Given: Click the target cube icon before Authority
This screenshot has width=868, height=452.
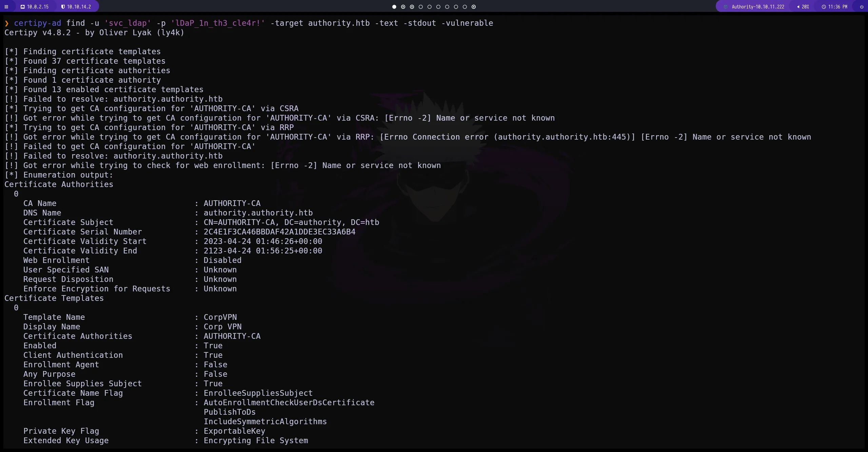Looking at the screenshot, I should pyautogui.click(x=726, y=7).
